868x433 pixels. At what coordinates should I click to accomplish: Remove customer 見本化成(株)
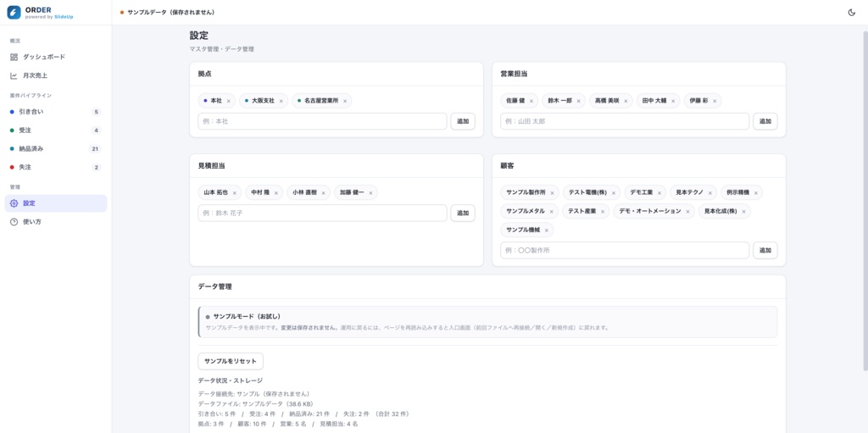tap(743, 212)
